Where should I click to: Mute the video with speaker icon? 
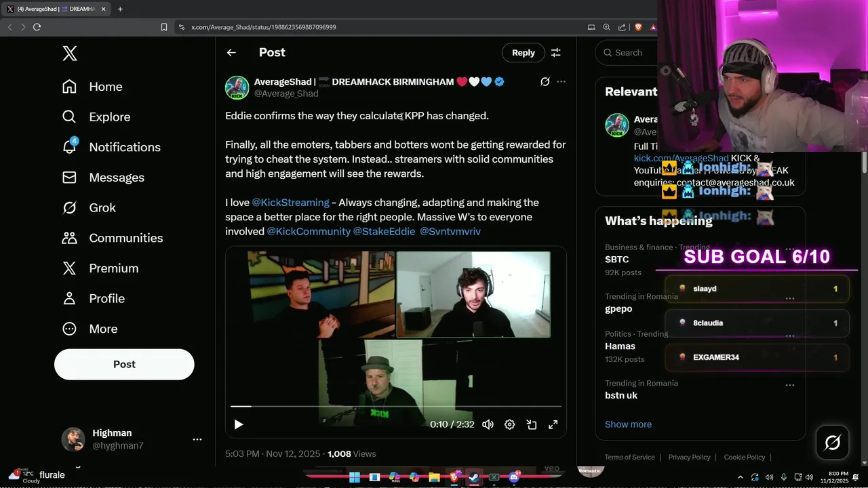[488, 424]
